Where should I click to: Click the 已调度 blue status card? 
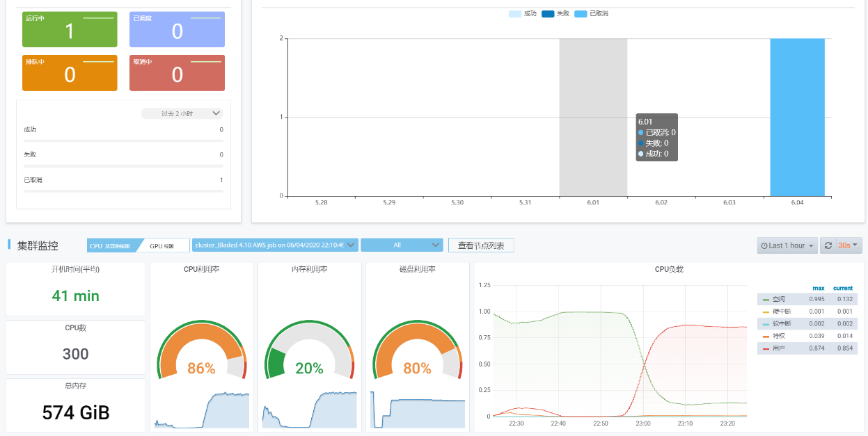(177, 29)
